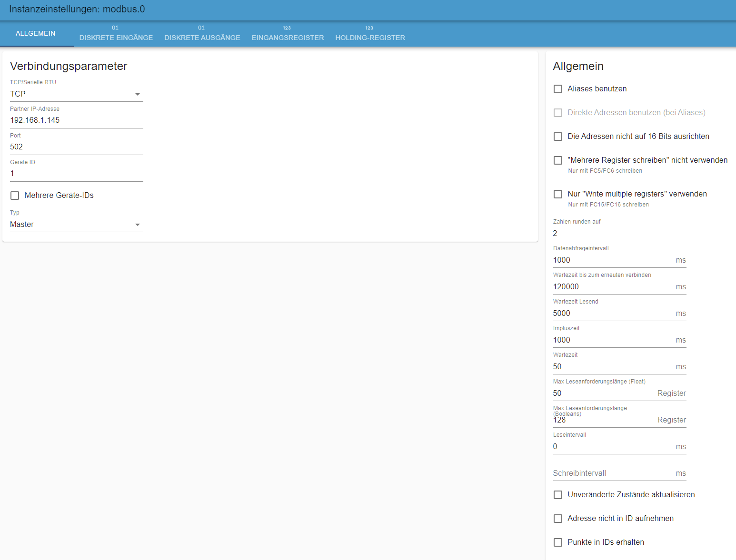Open the TCP/Serielle RTU dropdown
The height and width of the screenshot is (560, 736).
click(x=77, y=94)
